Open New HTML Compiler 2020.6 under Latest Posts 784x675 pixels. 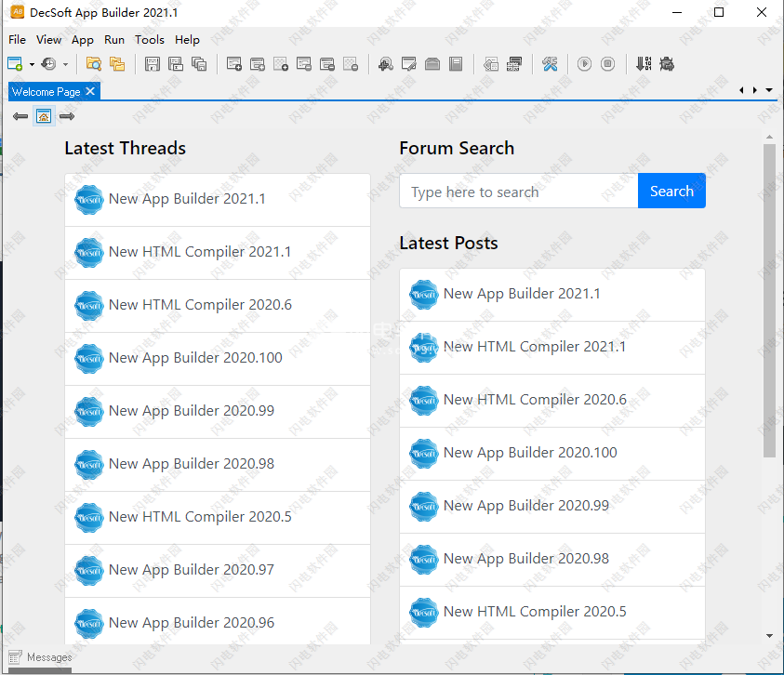[552, 401]
